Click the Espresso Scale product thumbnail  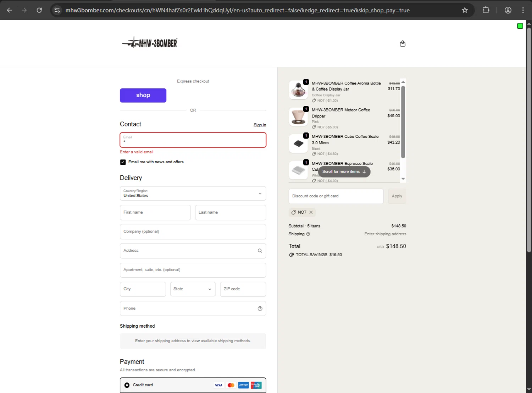tap(298, 170)
